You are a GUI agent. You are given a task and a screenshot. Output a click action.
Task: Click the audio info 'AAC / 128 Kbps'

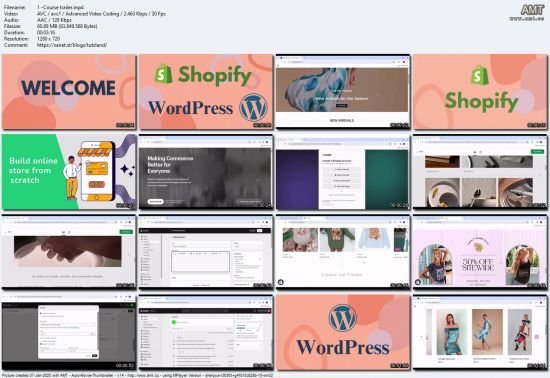pyautogui.click(x=54, y=20)
